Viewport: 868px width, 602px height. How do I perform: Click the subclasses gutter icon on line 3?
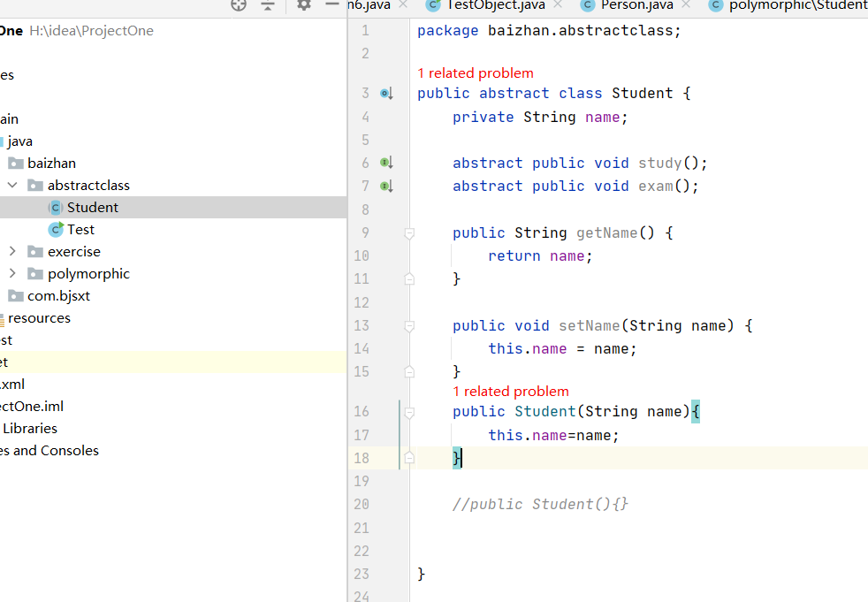(386, 94)
